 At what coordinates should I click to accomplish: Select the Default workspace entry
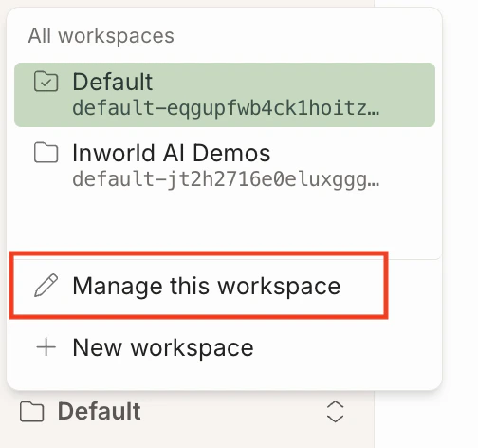point(225,95)
